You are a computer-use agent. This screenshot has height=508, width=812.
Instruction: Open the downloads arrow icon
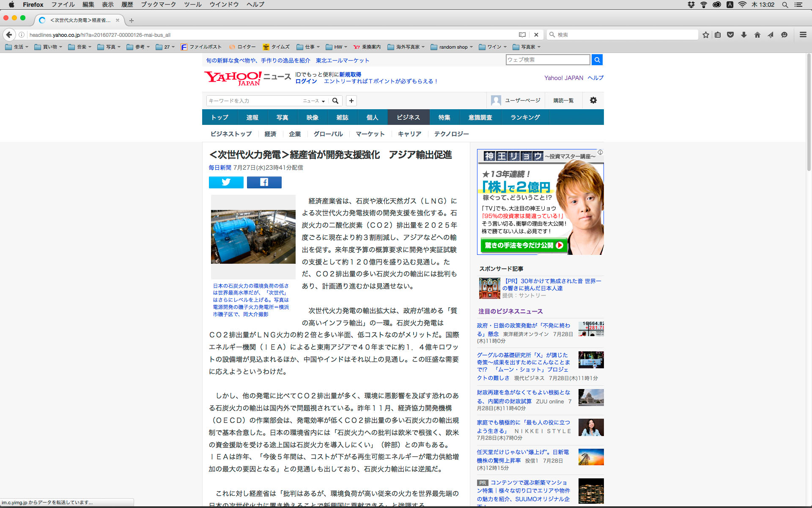point(743,35)
